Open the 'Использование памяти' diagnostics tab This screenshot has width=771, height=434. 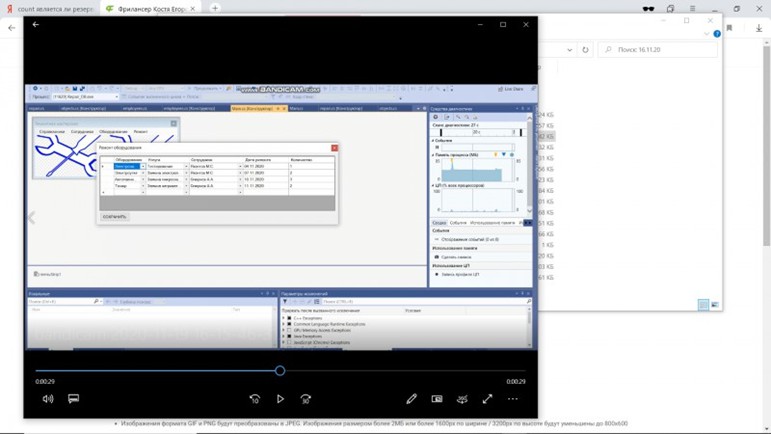492,223
